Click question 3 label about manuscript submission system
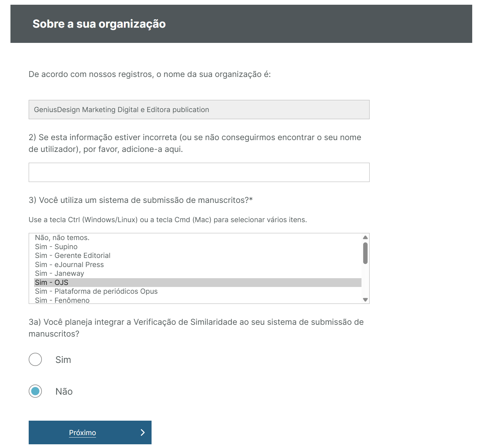The width and height of the screenshot is (482, 448). click(x=142, y=200)
